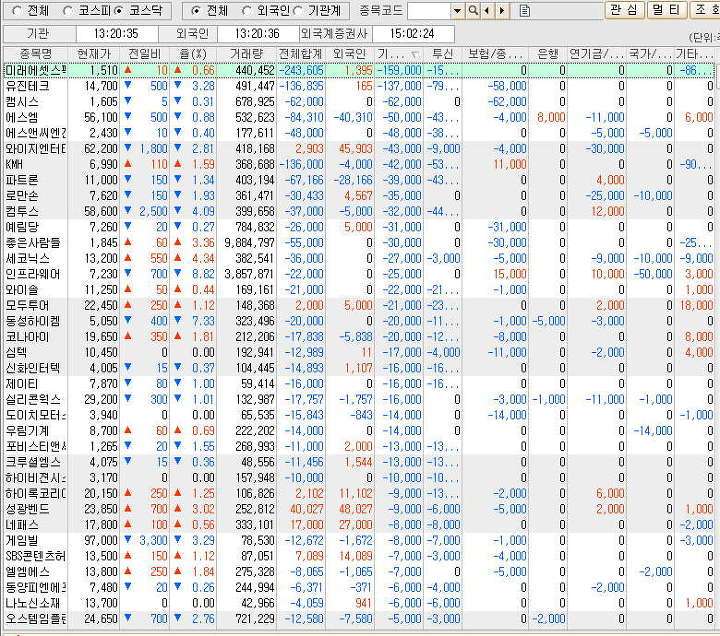Click the sort arrow in the 기... column header

pyautogui.click(x=415, y=55)
